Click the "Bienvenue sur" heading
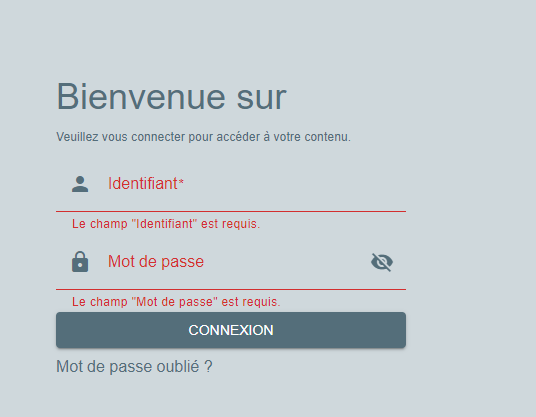The width and height of the screenshot is (536, 417). click(171, 97)
